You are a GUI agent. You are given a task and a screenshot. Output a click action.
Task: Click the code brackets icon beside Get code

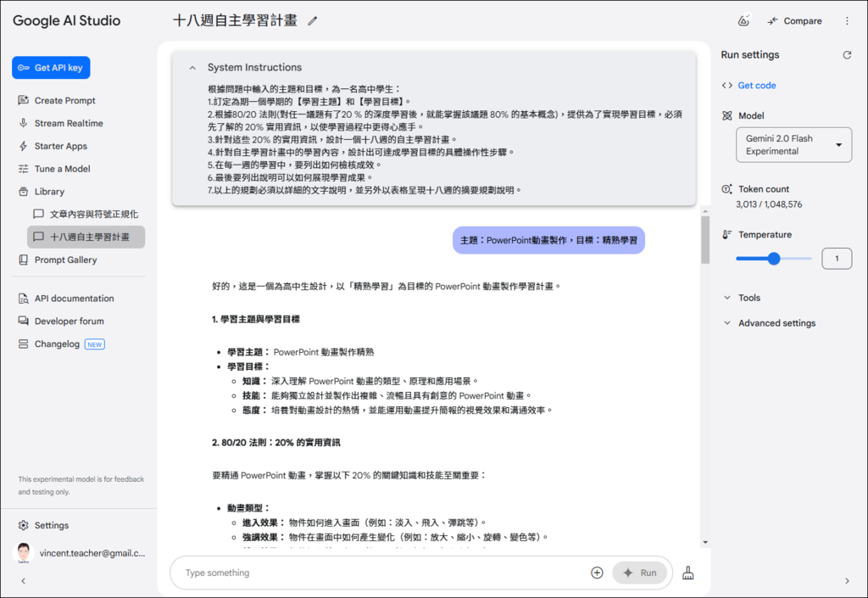(x=726, y=86)
